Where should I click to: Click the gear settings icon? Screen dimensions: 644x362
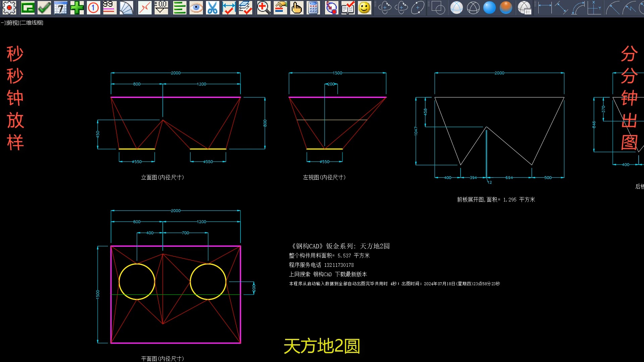click(9, 8)
